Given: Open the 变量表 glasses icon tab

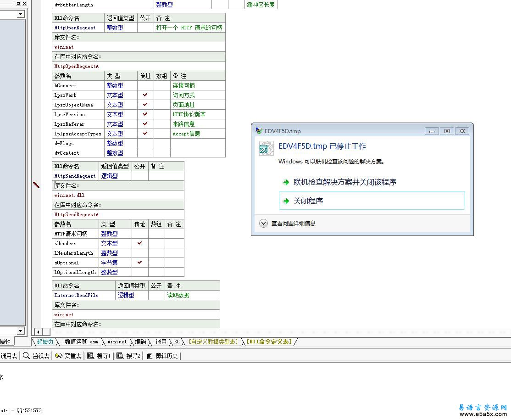Looking at the screenshot, I should [68, 356].
